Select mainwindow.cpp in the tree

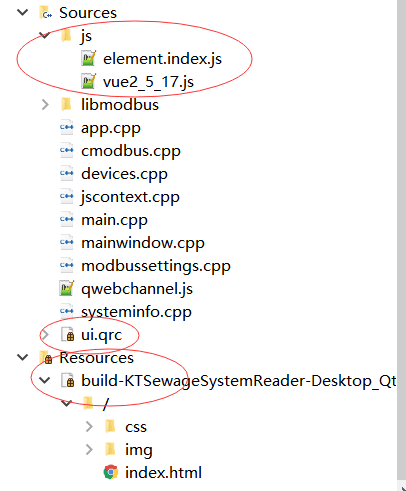[143, 243]
